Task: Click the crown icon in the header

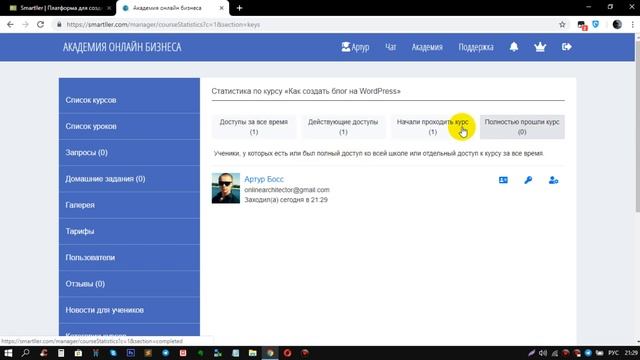Action: 540,47
